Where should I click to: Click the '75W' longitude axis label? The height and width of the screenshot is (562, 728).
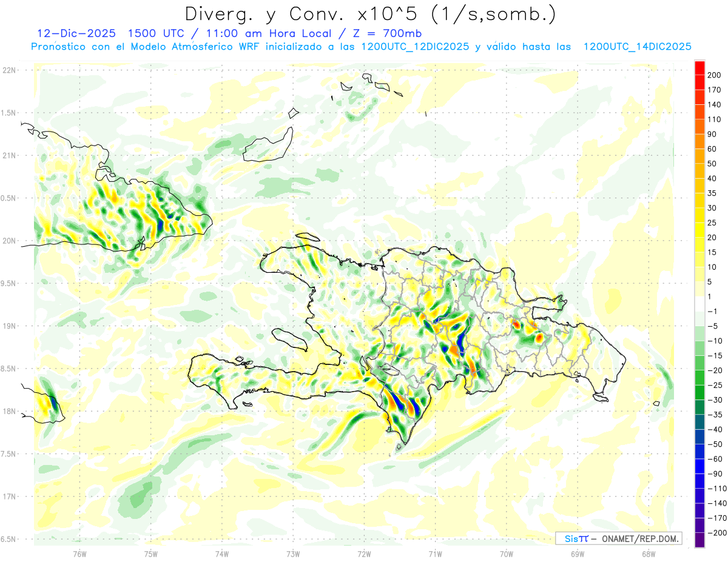(x=151, y=554)
